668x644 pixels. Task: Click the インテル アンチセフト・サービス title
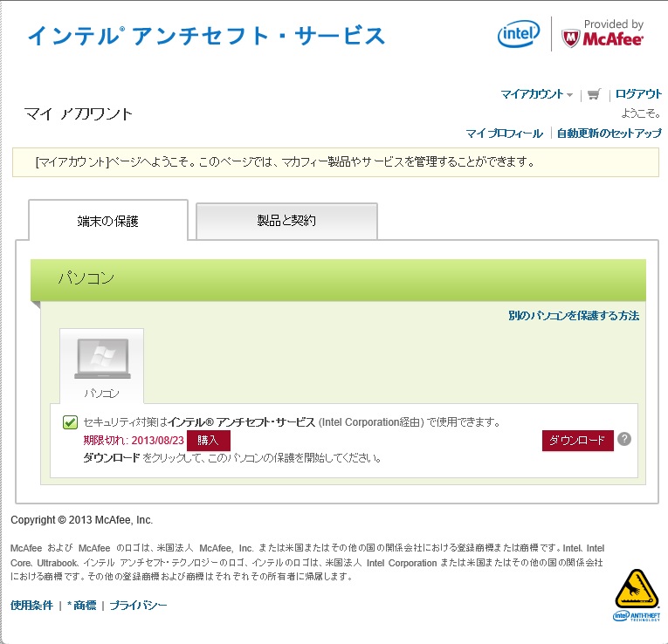pyautogui.click(x=207, y=36)
